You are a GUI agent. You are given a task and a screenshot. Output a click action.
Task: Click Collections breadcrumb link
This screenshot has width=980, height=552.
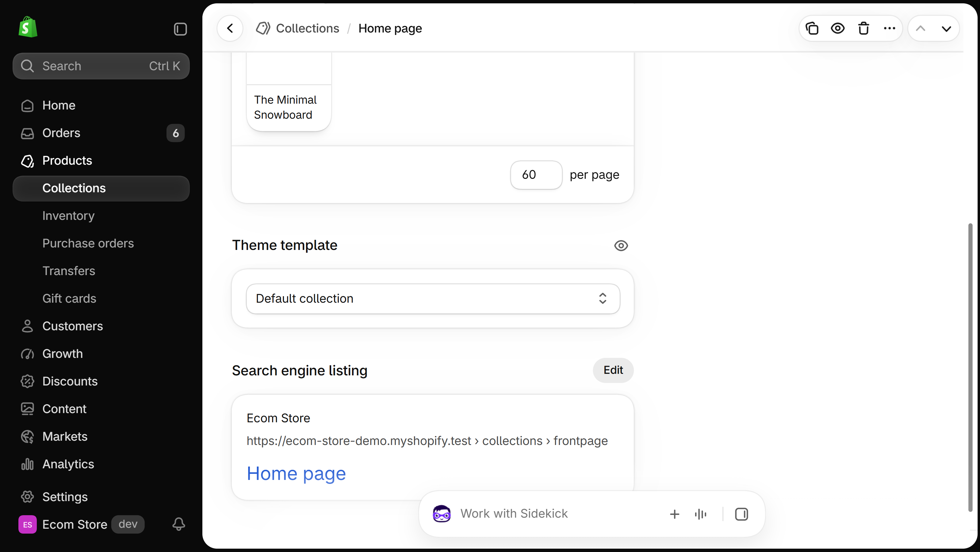pyautogui.click(x=307, y=29)
